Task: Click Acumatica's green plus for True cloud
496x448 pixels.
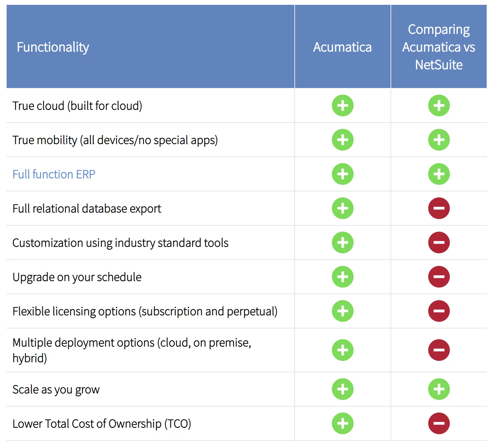Action: (x=342, y=105)
